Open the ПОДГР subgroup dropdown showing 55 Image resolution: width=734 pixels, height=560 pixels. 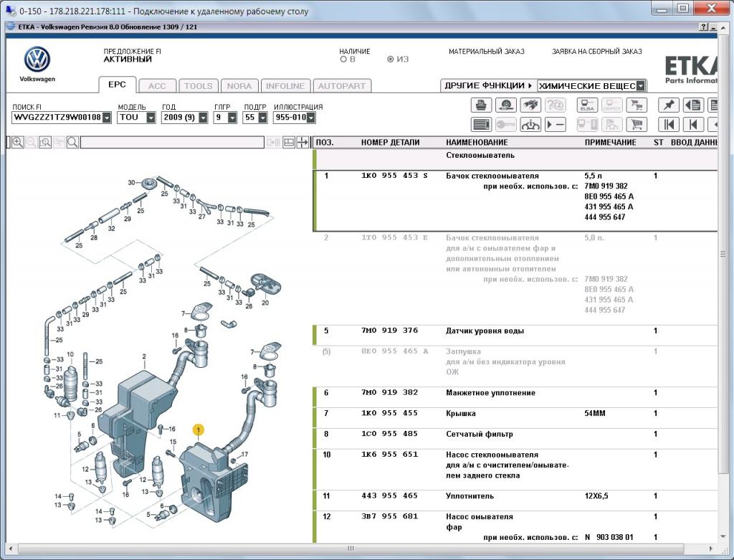pos(262,118)
